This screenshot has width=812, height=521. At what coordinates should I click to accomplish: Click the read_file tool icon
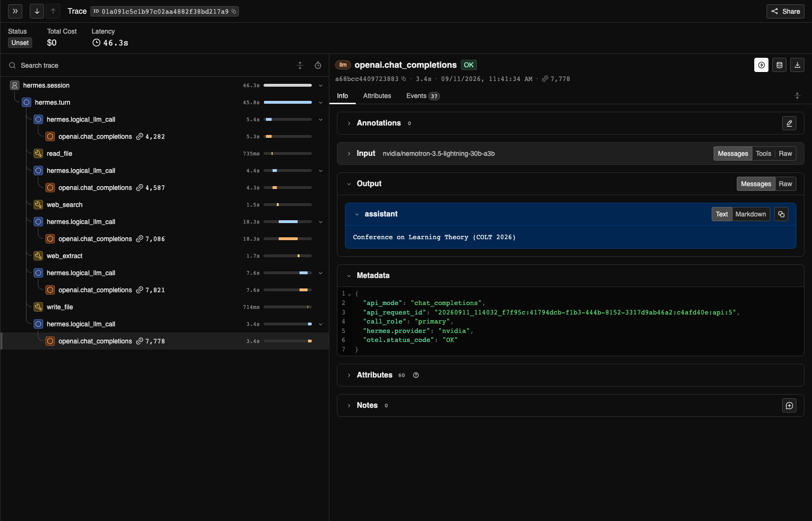point(38,153)
